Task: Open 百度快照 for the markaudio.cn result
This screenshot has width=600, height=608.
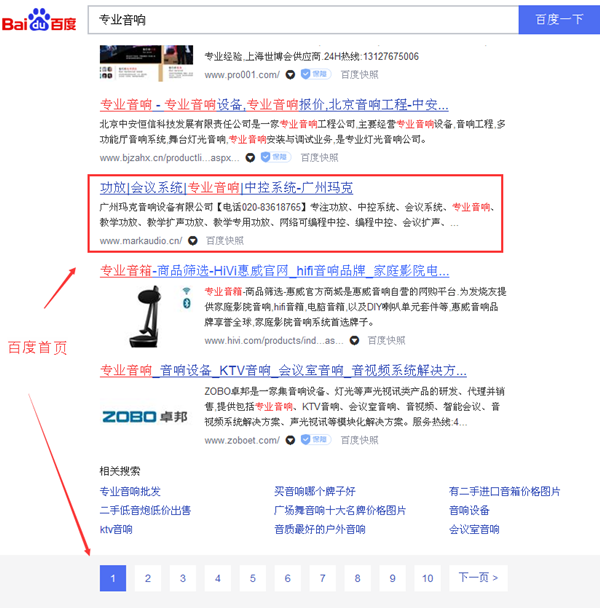Action: (224, 240)
